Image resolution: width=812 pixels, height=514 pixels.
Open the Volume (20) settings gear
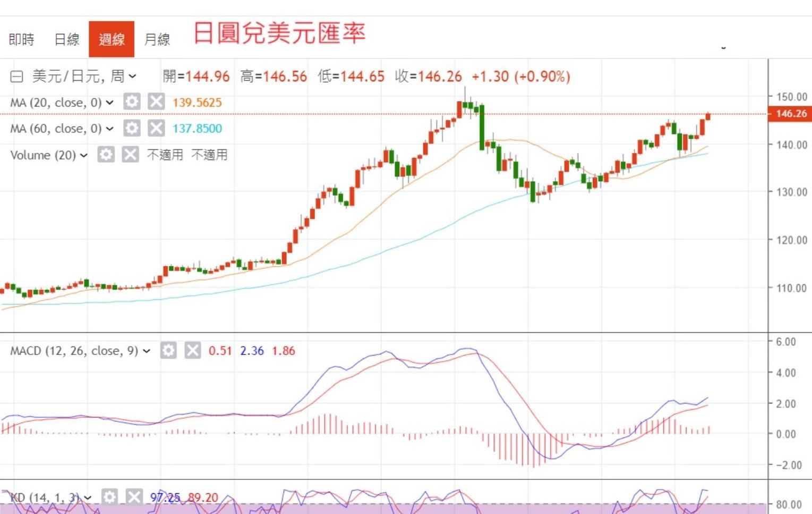point(106,155)
